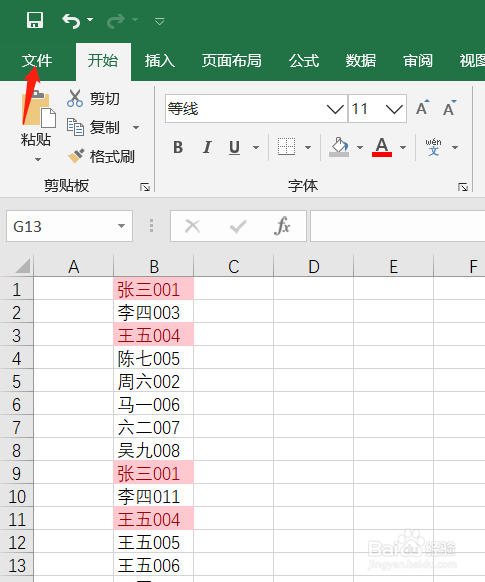Click the Decrease Font Size icon

tap(449, 108)
